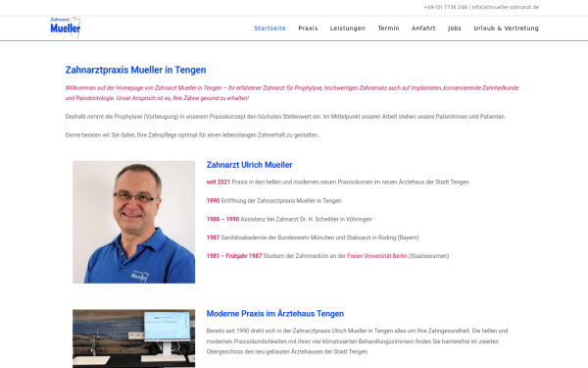Open the Anfahrt page
Viewport: 588px width, 368px height.
[423, 28]
